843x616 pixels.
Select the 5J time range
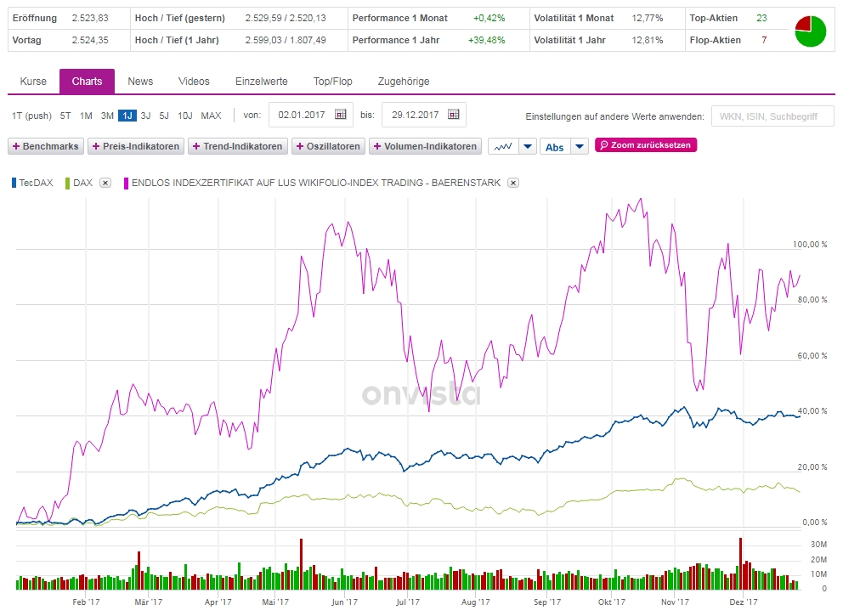point(163,115)
